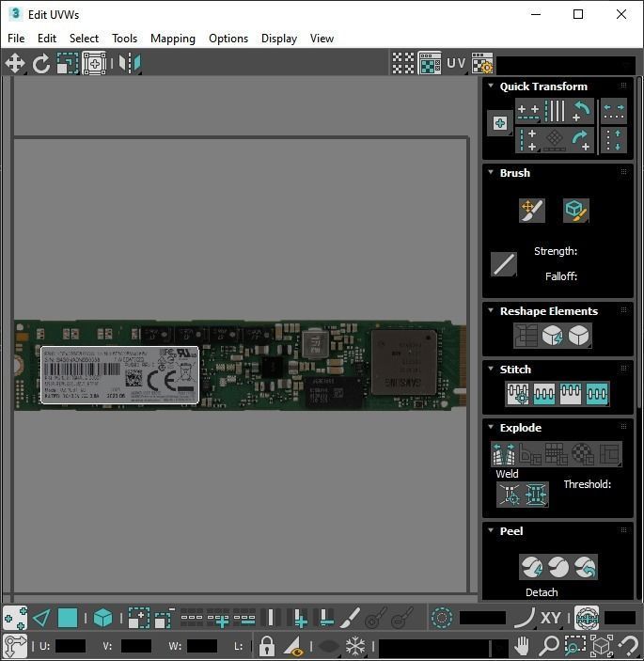Click the brush falloff type line icon
The height and width of the screenshot is (661, 644).
point(504,265)
